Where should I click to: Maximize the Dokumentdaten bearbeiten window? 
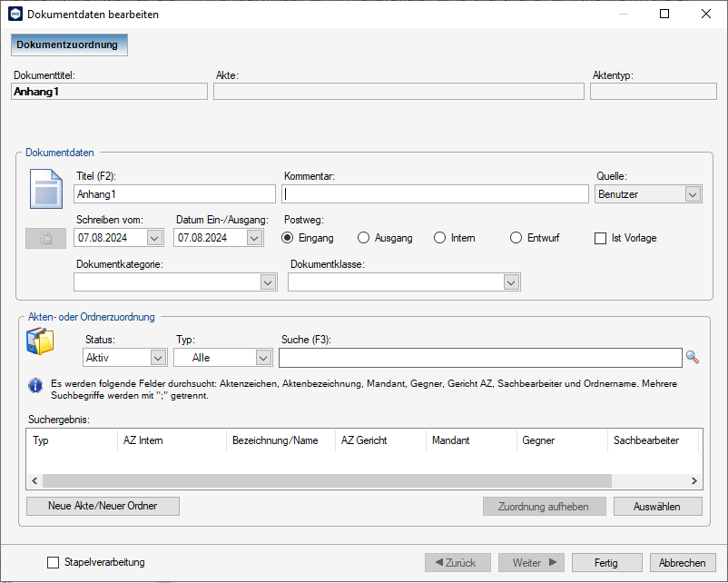[x=664, y=14]
